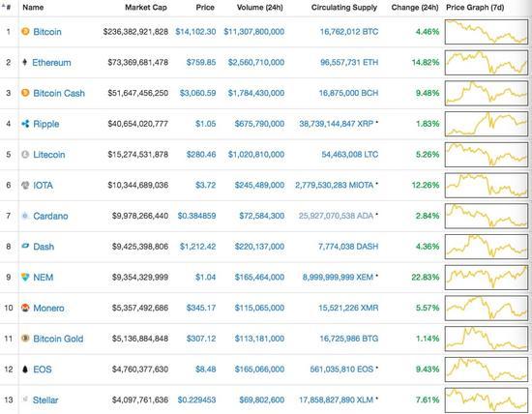Select Monero market cap $5,357,492,686
Screen dimensions: 532x414
click(x=140, y=309)
